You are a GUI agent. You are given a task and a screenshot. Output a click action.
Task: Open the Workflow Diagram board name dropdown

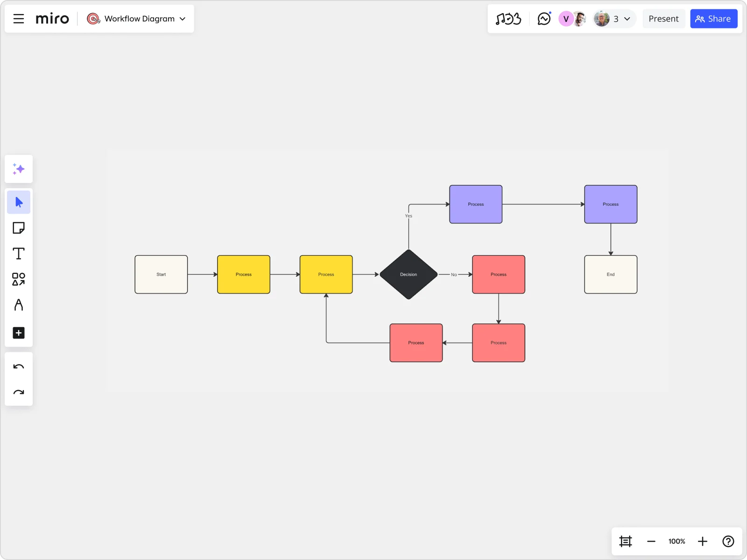(137, 19)
